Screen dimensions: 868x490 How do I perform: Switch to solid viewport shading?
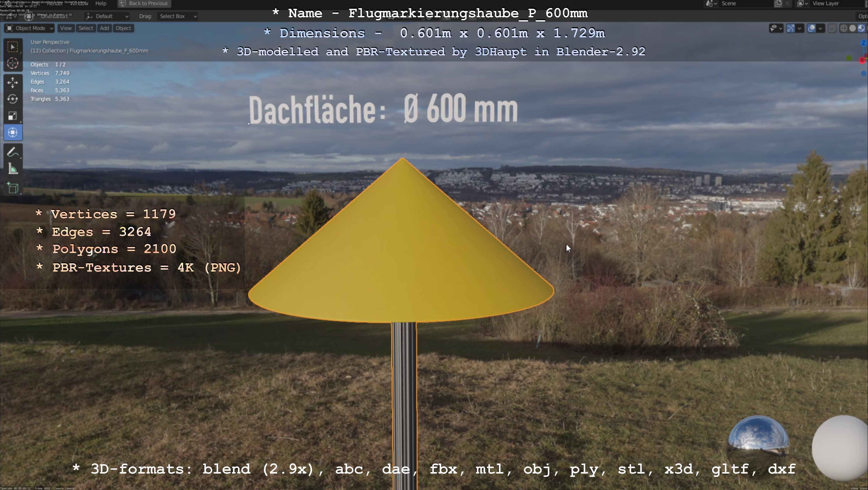click(852, 28)
